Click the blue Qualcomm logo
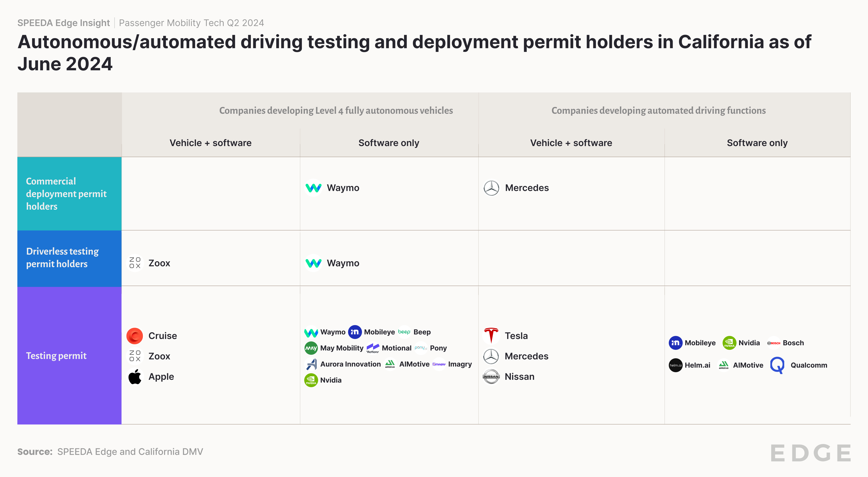This screenshot has width=868, height=477. coord(777,365)
